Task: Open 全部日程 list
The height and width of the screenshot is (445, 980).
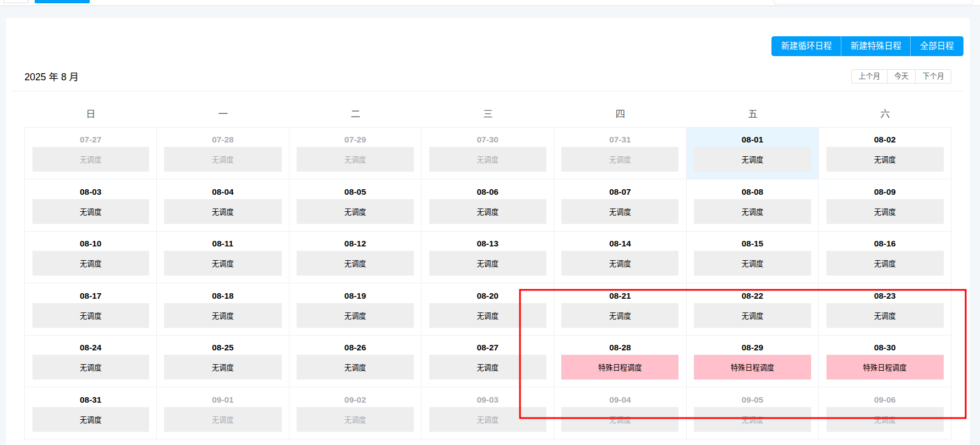Action: [937, 46]
